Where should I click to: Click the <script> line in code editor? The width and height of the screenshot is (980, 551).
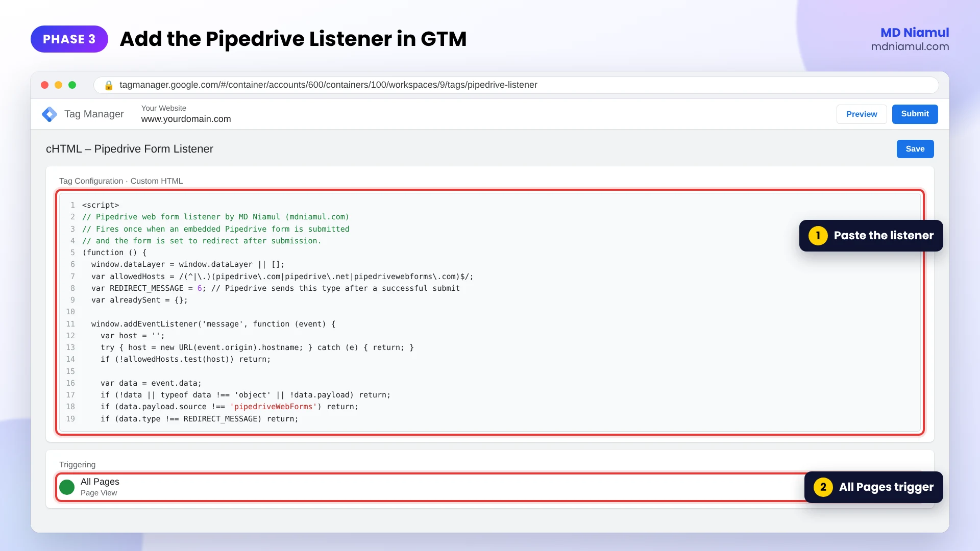(101, 205)
